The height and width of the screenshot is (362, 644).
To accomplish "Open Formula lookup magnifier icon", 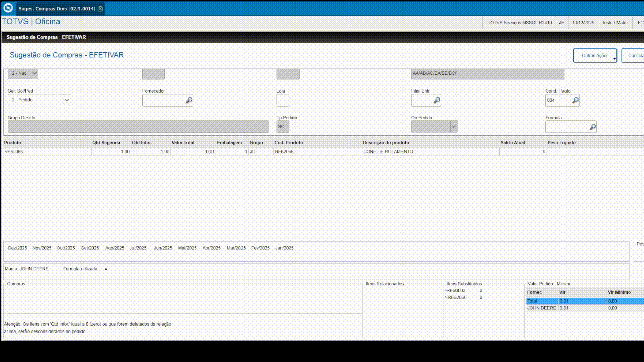I will 592,127.
